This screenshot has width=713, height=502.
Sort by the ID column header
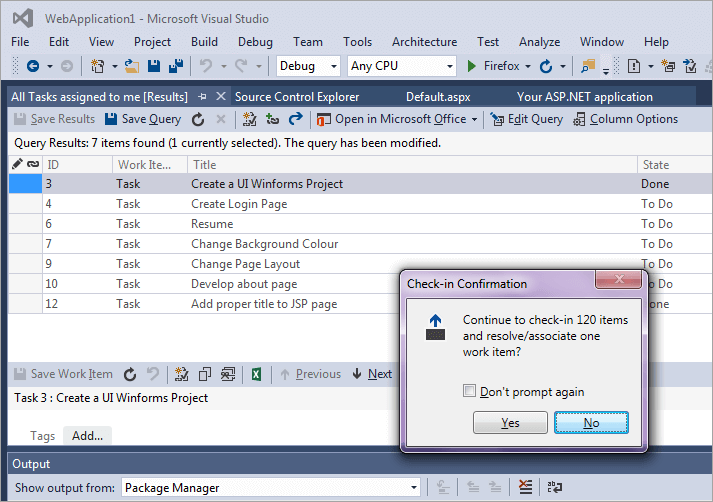[x=77, y=165]
